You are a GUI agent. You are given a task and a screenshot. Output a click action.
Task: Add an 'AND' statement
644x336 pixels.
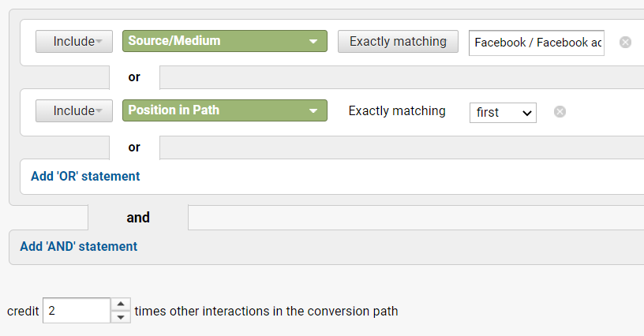point(78,246)
